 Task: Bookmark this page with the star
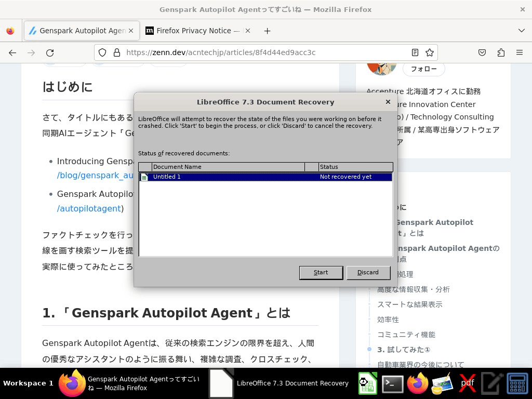[x=430, y=52]
